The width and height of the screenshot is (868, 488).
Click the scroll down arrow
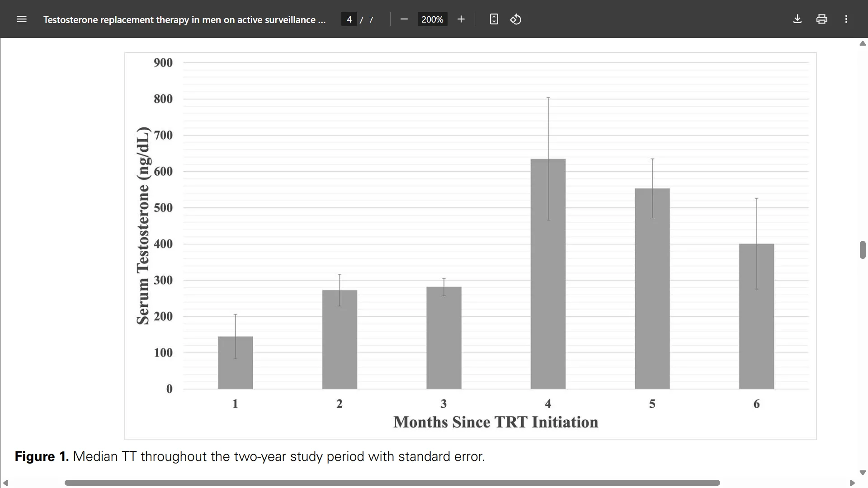tap(863, 473)
